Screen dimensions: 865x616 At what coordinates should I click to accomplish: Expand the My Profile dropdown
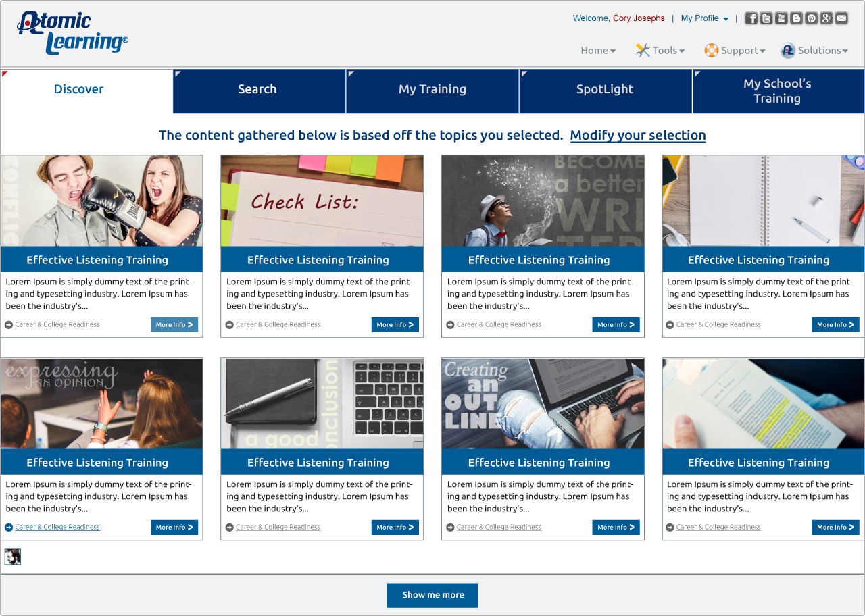(704, 18)
